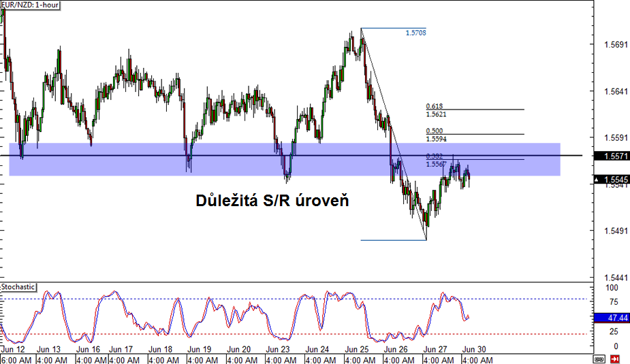Click the 1.5708 swing high label

click(415, 32)
